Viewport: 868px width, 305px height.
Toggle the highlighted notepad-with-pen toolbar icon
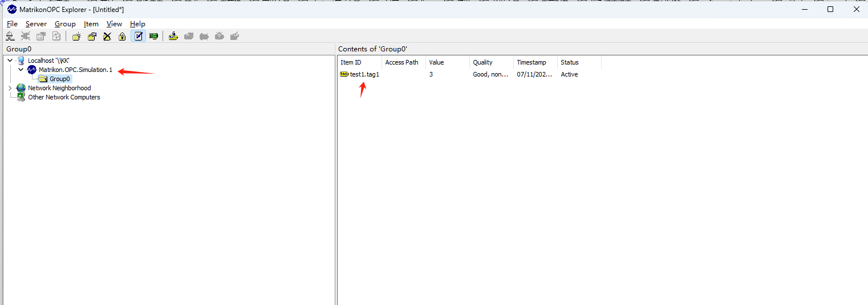tap(138, 36)
